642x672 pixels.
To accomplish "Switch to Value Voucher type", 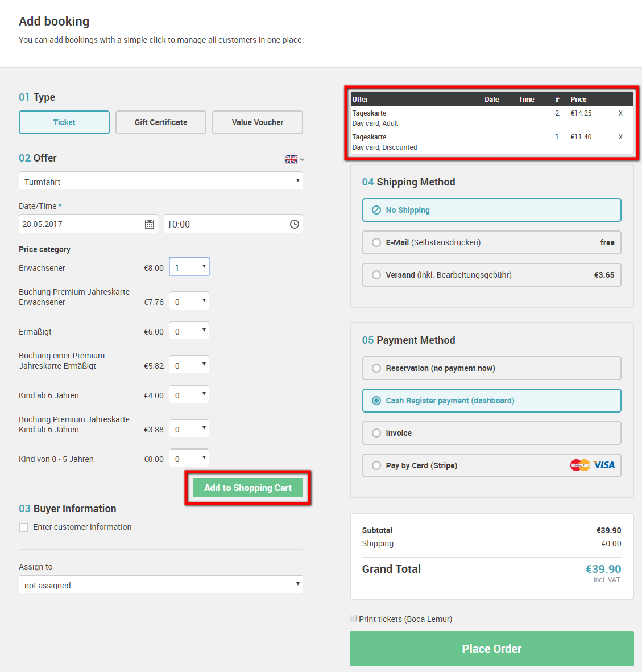I will (258, 122).
